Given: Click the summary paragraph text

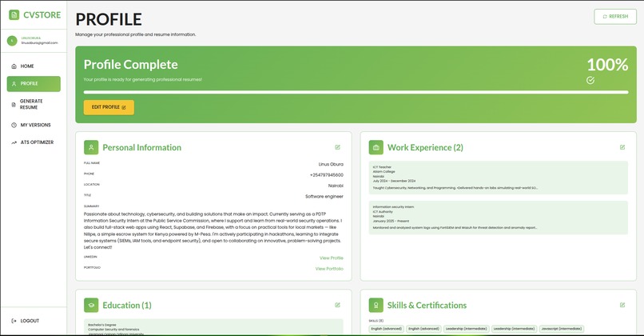Looking at the screenshot, I should pyautogui.click(x=213, y=230).
